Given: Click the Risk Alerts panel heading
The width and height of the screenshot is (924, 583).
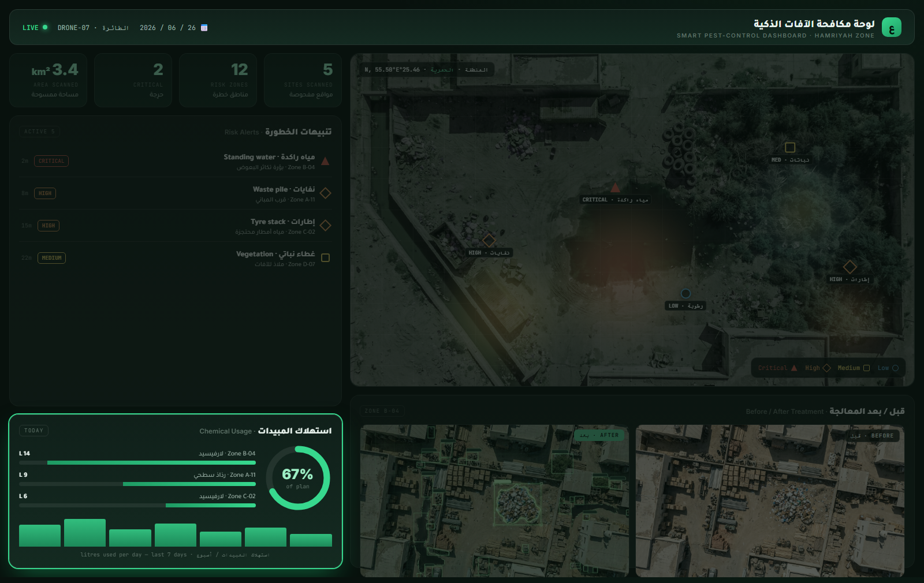Looking at the screenshot, I should [x=278, y=132].
